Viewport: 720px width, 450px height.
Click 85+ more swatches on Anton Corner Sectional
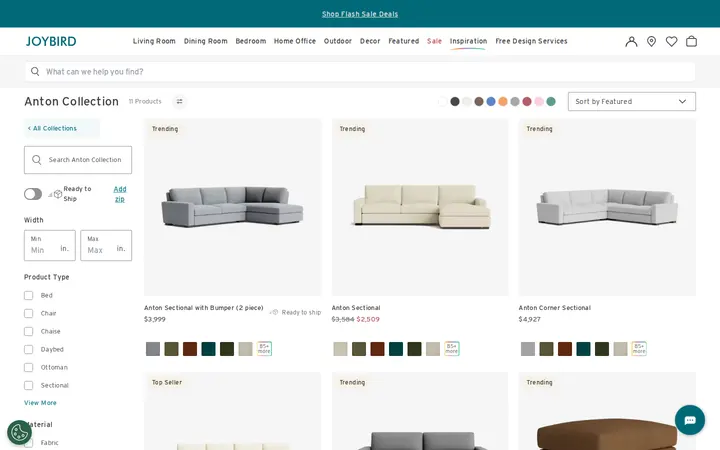click(x=639, y=349)
